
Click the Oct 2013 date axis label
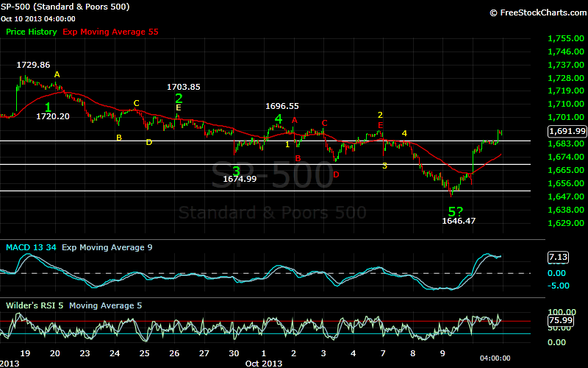coord(263,364)
